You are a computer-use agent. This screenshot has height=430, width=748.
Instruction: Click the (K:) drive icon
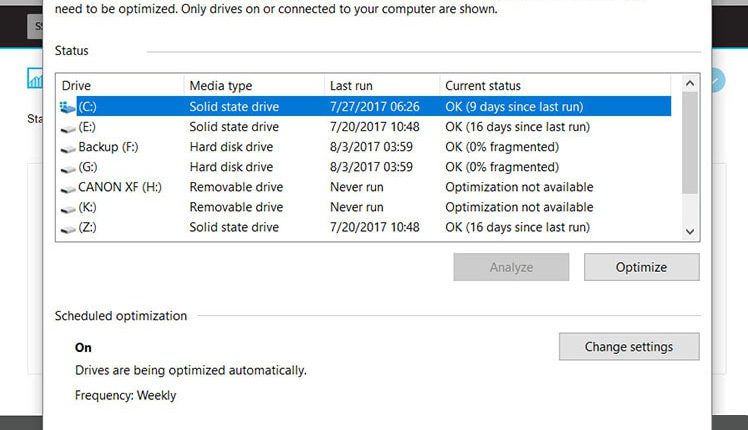(x=68, y=209)
